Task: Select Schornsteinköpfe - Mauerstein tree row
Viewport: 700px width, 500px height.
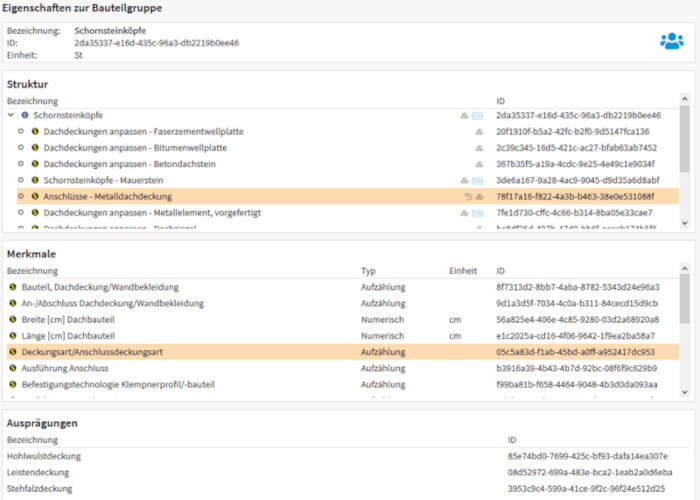Action: click(348, 180)
